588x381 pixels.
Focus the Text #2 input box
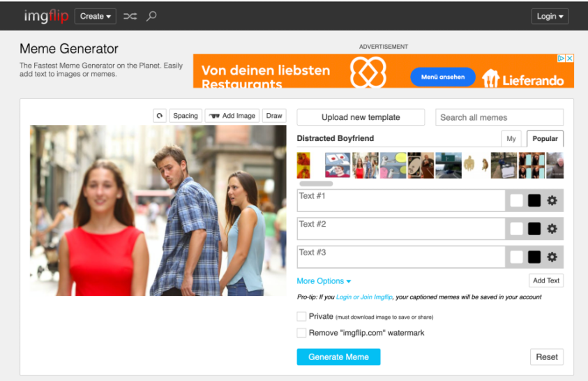pos(401,229)
